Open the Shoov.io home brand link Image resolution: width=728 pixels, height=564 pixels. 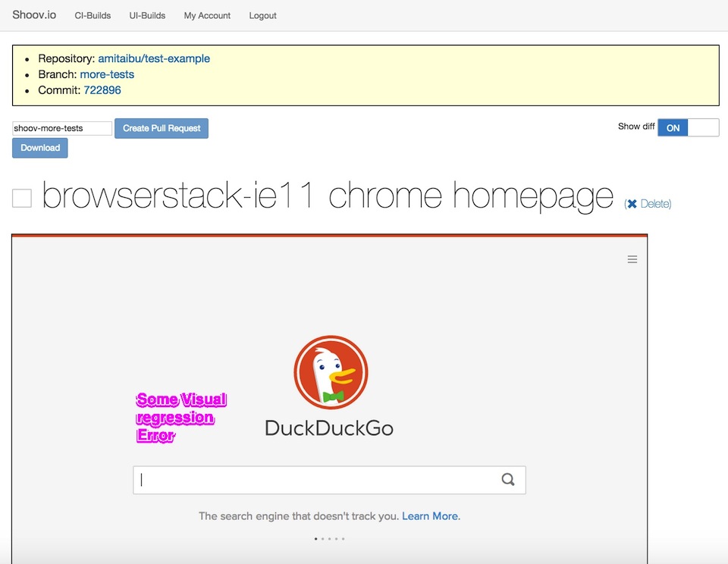pos(34,15)
